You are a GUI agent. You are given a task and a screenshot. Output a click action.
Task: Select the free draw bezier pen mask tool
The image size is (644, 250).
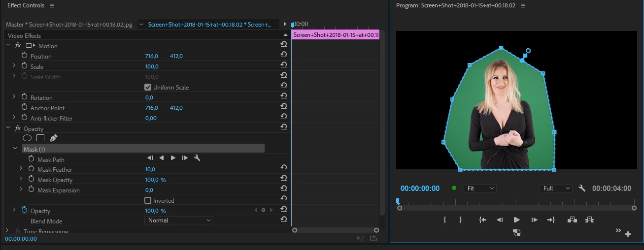pyautogui.click(x=54, y=138)
